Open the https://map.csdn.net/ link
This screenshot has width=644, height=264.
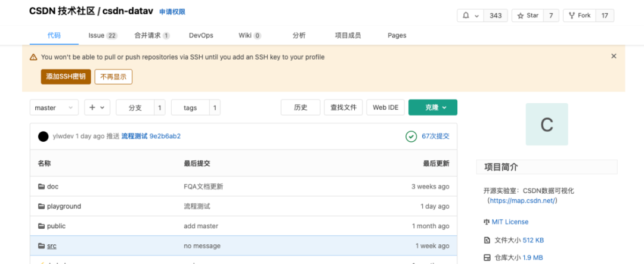click(522, 201)
